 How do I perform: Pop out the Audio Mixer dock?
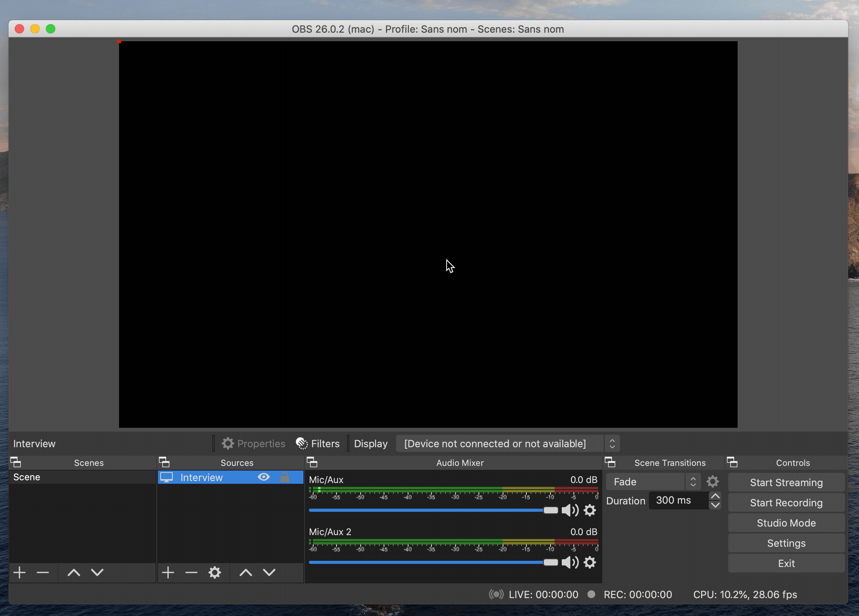[312, 462]
